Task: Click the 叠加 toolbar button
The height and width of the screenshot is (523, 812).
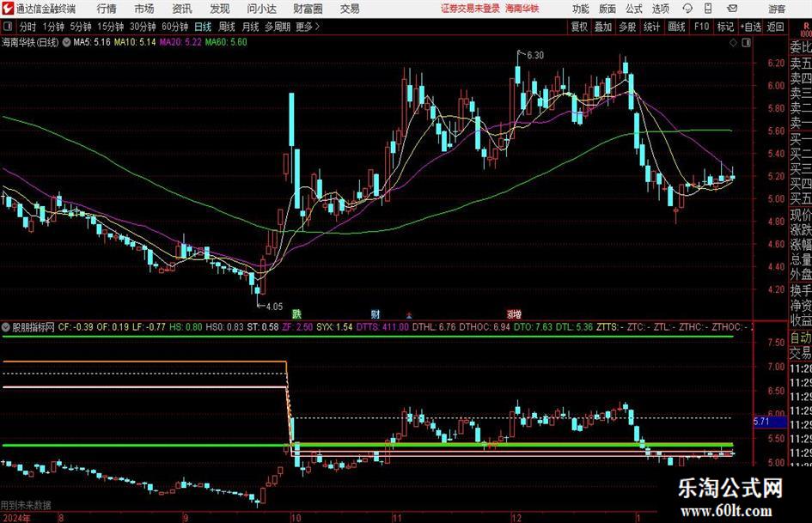Action: 603,27
